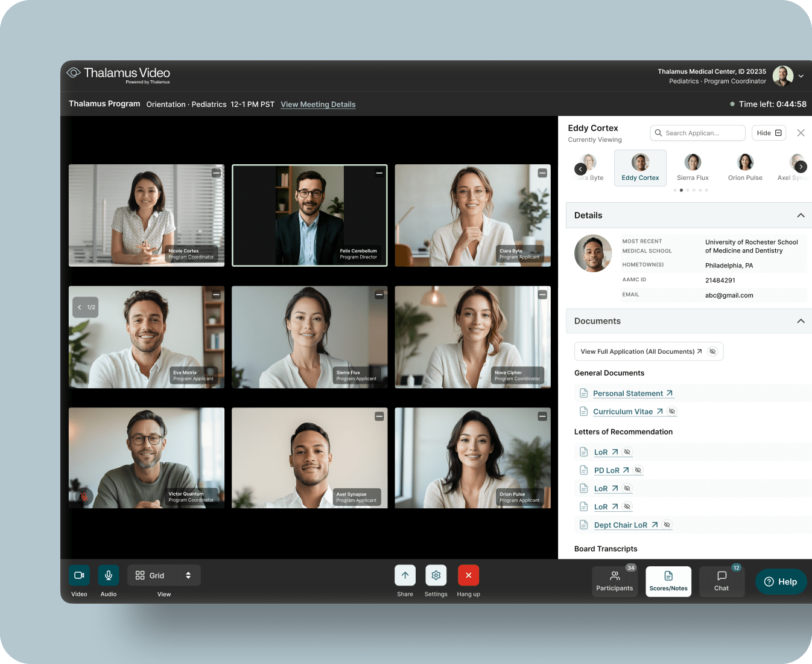This screenshot has height=664, width=812.
Task: Switch to the Scores/Notes tab
Action: point(668,581)
